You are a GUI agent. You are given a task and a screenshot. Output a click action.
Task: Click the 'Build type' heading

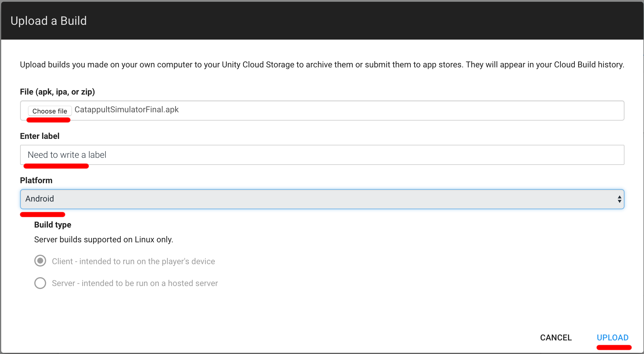[53, 225]
